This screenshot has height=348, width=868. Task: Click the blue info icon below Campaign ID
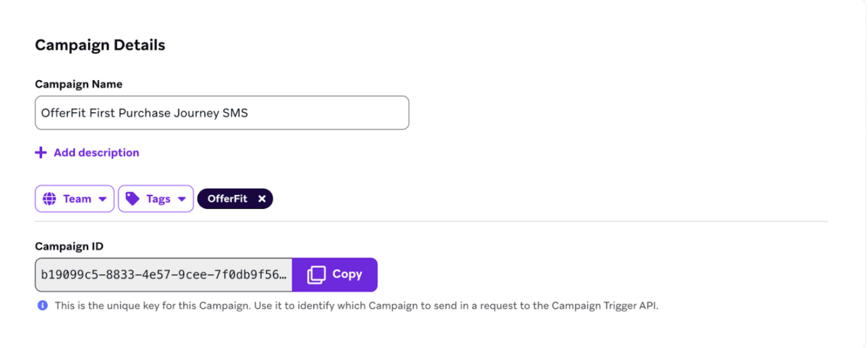pos(42,306)
